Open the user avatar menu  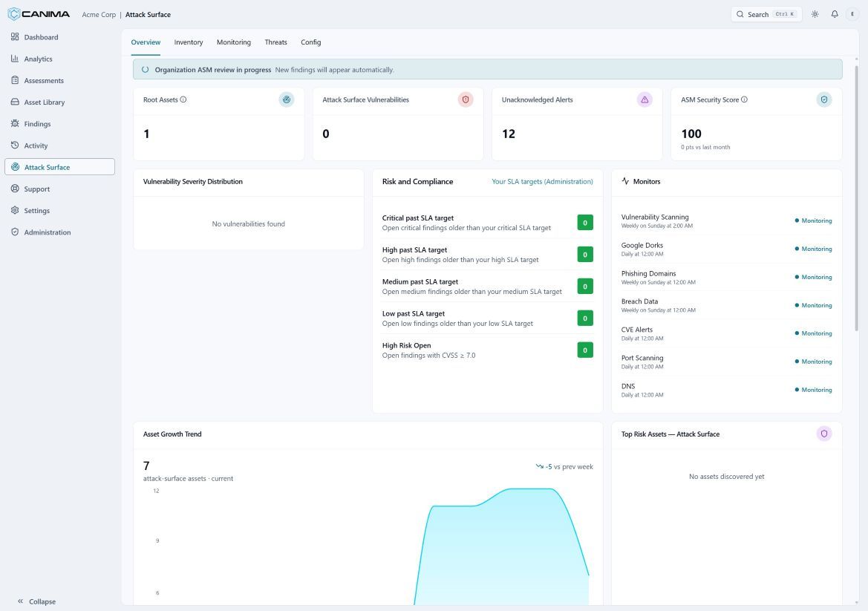[x=852, y=14]
